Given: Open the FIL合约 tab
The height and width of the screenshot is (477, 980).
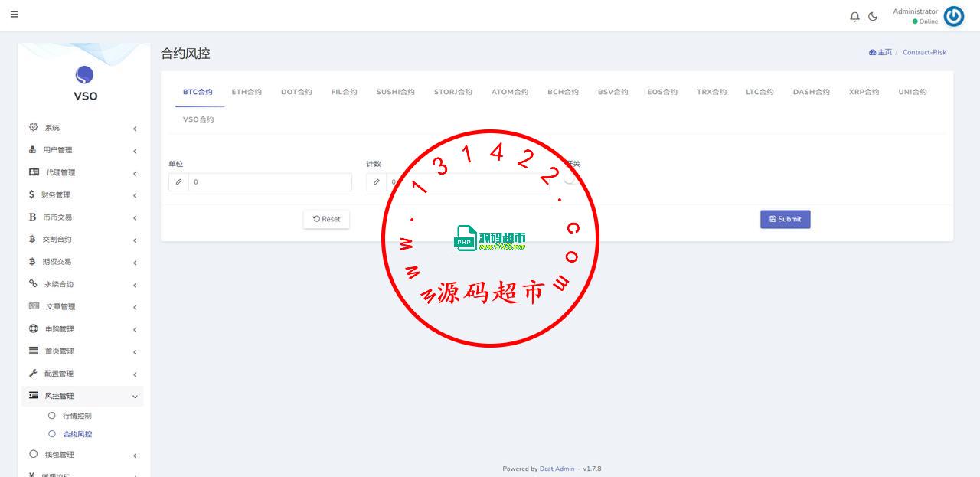Looking at the screenshot, I should pyautogui.click(x=345, y=92).
